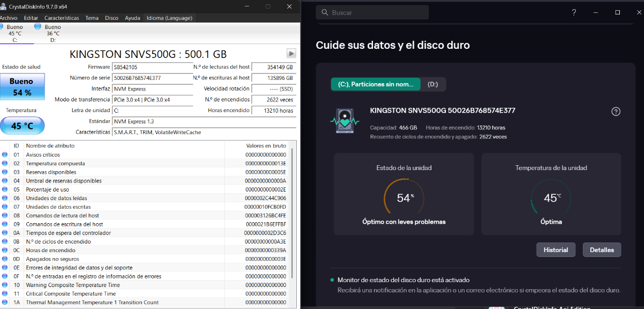Click the status orb for Errores de integridad de datos
The image size is (644, 309).
5,267
